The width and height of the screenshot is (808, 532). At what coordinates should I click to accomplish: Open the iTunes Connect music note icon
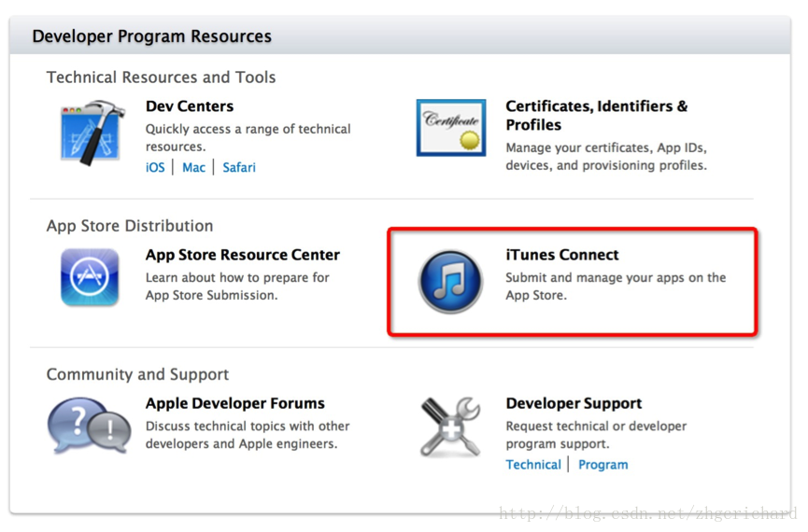point(450,282)
